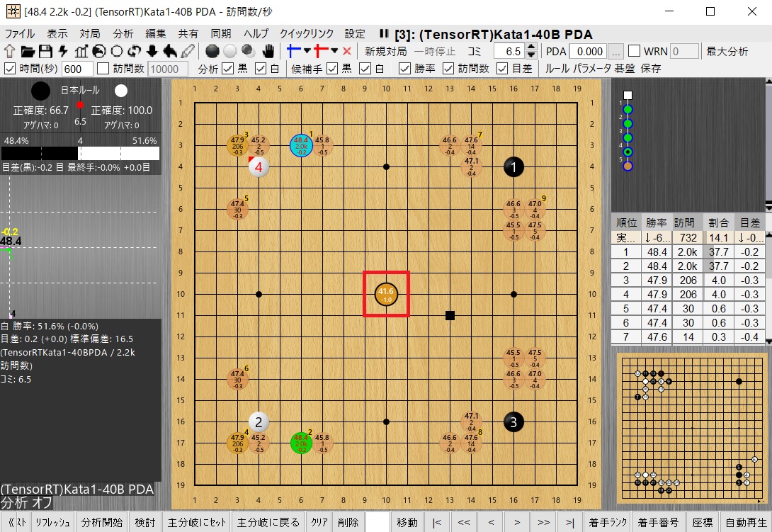772x532 pixels.
Task: Click the circular refresh arrows icon
Action: 135,51
